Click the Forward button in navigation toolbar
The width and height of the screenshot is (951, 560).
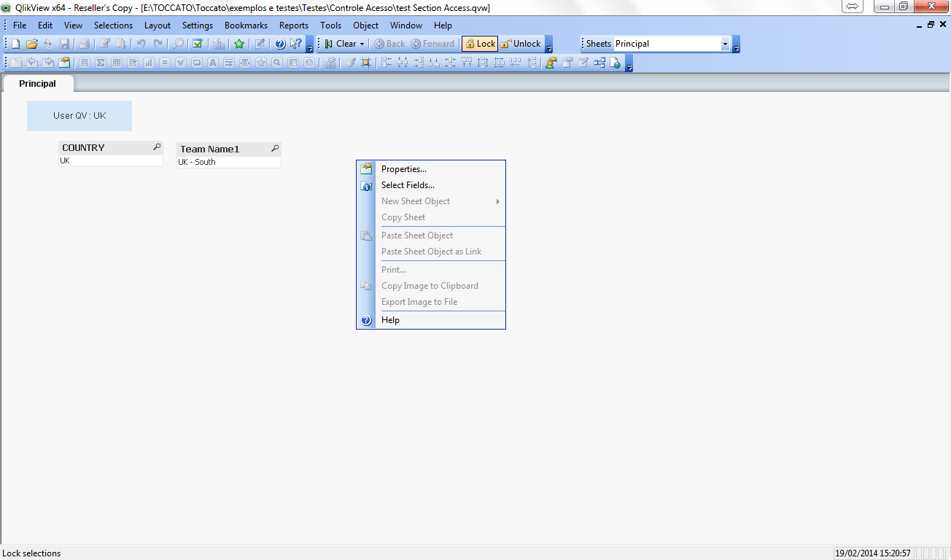(432, 44)
